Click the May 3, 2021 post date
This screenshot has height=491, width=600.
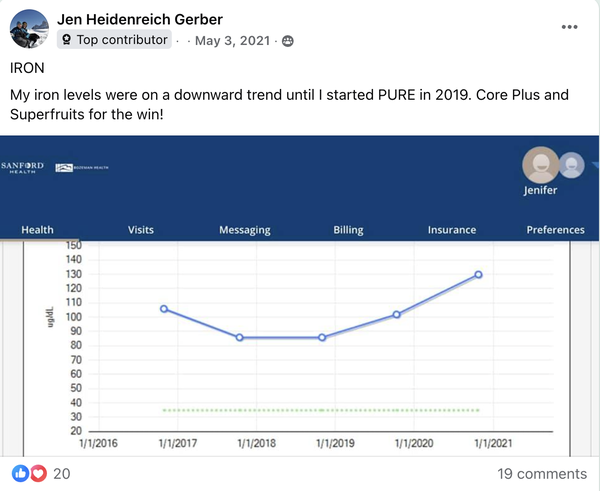point(234,41)
